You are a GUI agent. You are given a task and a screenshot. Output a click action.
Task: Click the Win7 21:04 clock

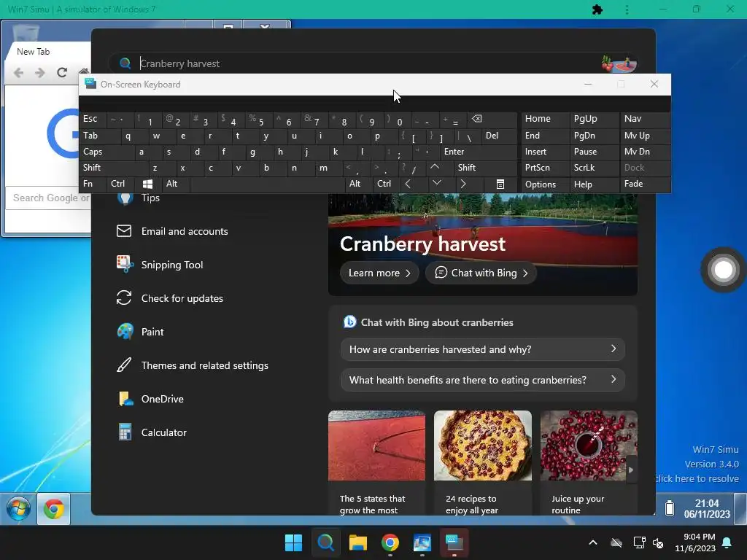[x=707, y=509]
